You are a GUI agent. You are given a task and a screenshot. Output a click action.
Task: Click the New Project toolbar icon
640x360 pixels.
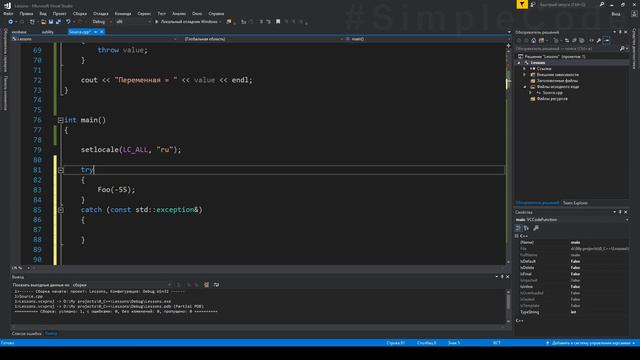[x=32, y=22]
